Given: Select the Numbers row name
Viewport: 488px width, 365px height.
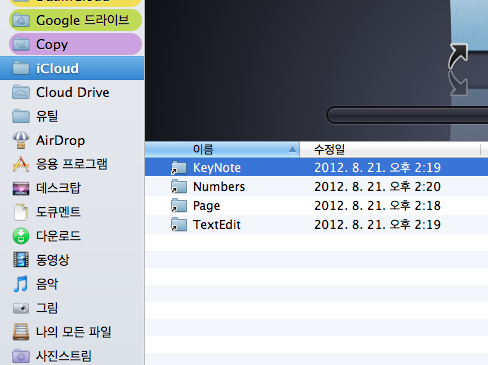Looking at the screenshot, I should coord(219,187).
